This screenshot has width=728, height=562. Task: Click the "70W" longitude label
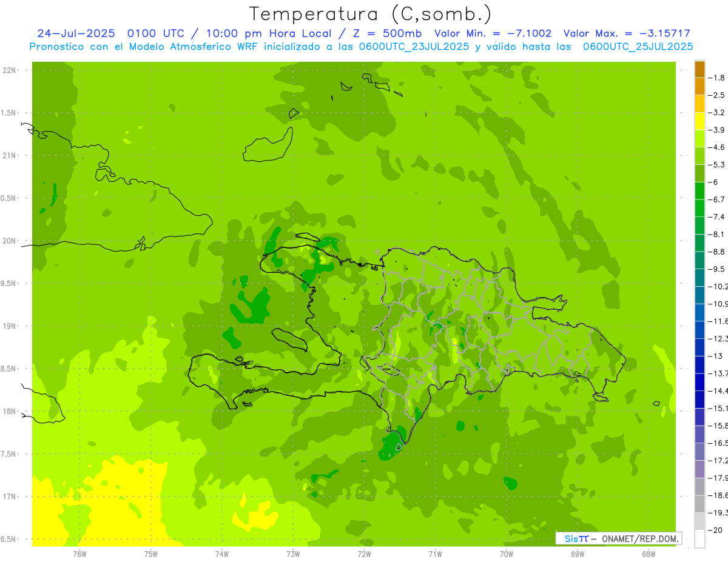(x=506, y=554)
